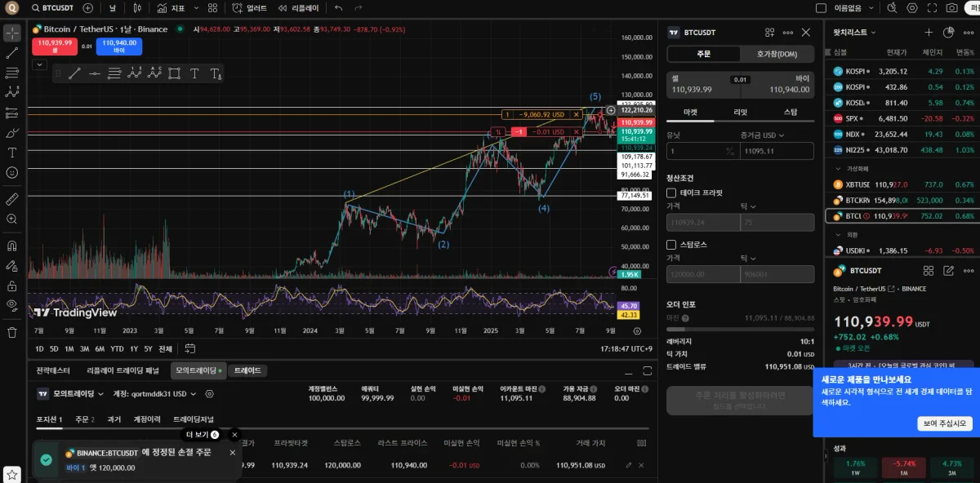The image size is (980, 483).
Task: Expand the 왓치리스트 watchlist dropdown
Action: tap(854, 33)
